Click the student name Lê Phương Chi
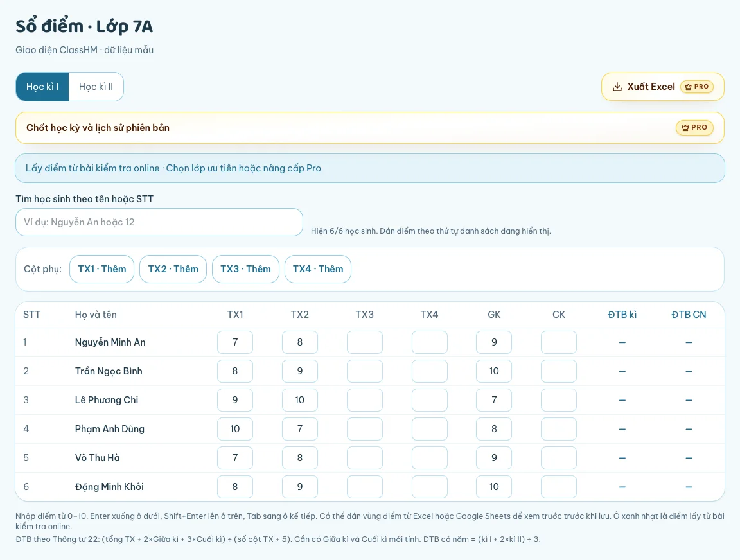 click(107, 400)
